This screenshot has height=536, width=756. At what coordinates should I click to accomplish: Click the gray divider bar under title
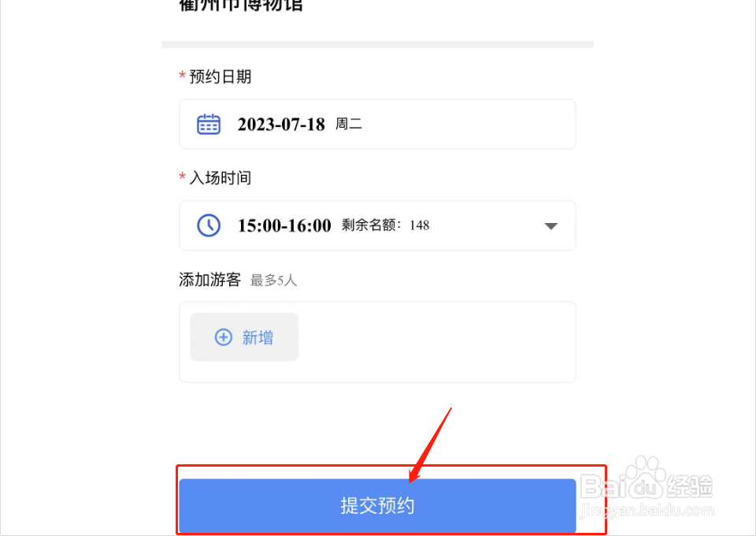377,44
